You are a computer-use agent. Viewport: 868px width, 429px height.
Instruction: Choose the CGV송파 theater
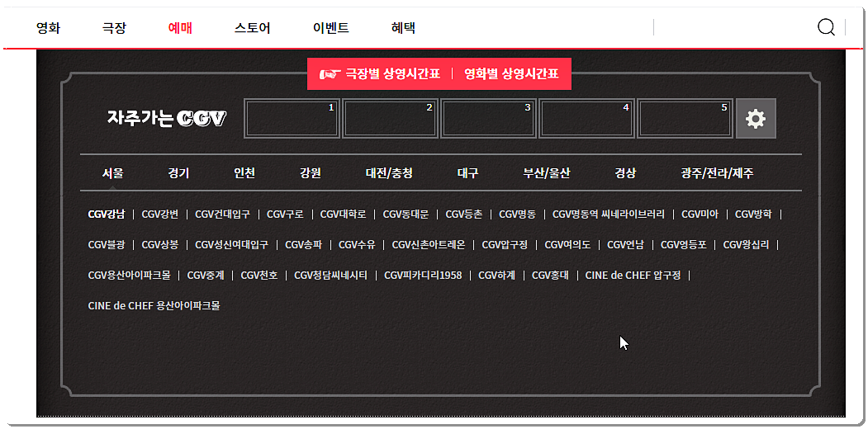tap(303, 244)
